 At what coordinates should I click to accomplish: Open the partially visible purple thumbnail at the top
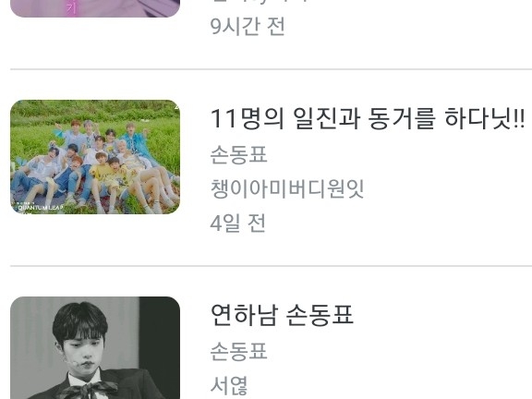pos(95,8)
